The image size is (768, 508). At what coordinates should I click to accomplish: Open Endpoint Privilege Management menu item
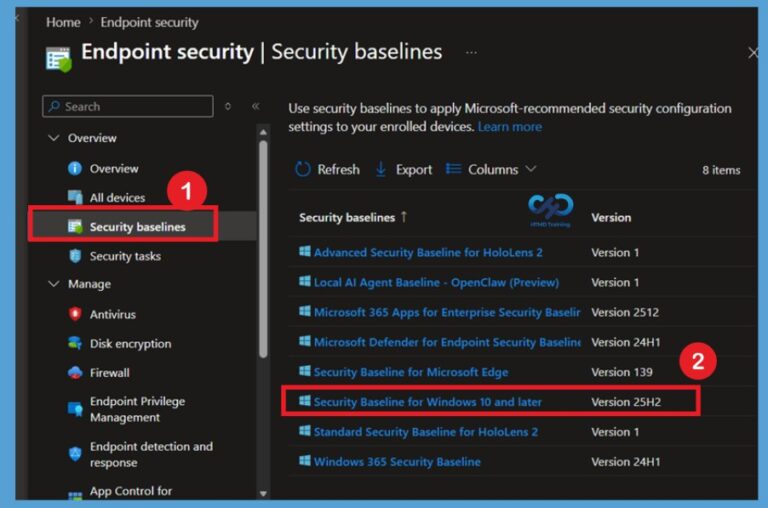(137, 409)
